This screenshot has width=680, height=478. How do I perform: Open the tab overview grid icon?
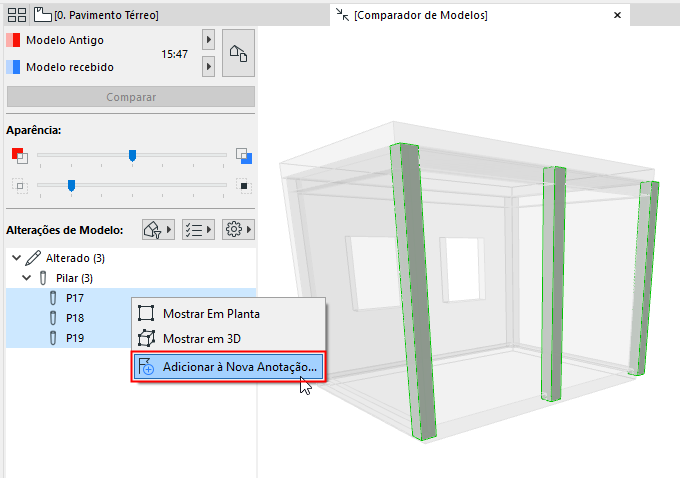click(17, 15)
